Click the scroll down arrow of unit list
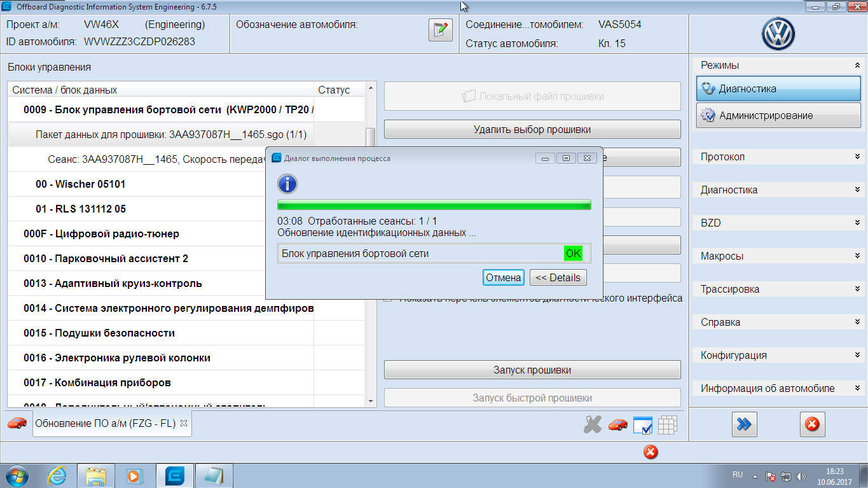 pyautogui.click(x=371, y=401)
